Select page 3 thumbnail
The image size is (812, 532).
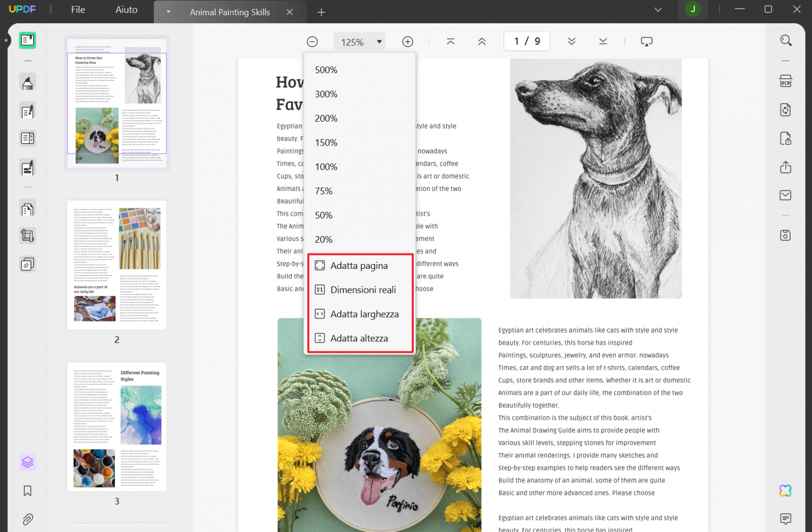pos(117,427)
